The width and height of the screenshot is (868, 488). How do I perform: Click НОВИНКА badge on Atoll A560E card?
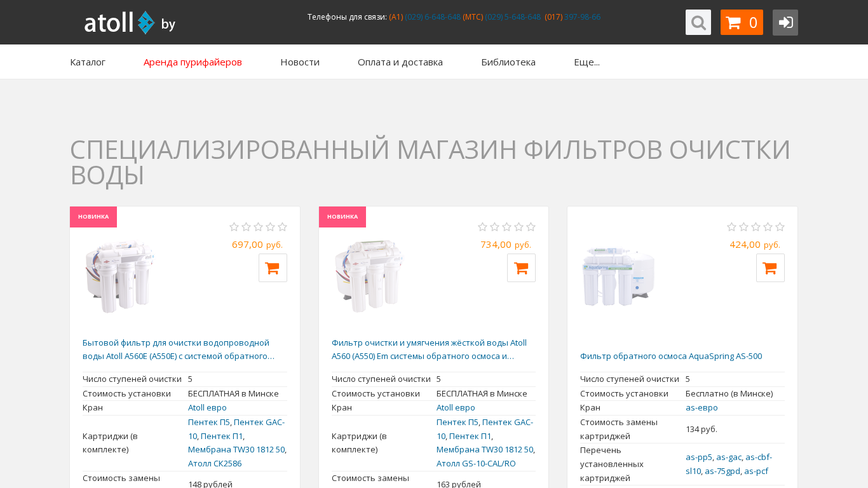pyautogui.click(x=93, y=217)
